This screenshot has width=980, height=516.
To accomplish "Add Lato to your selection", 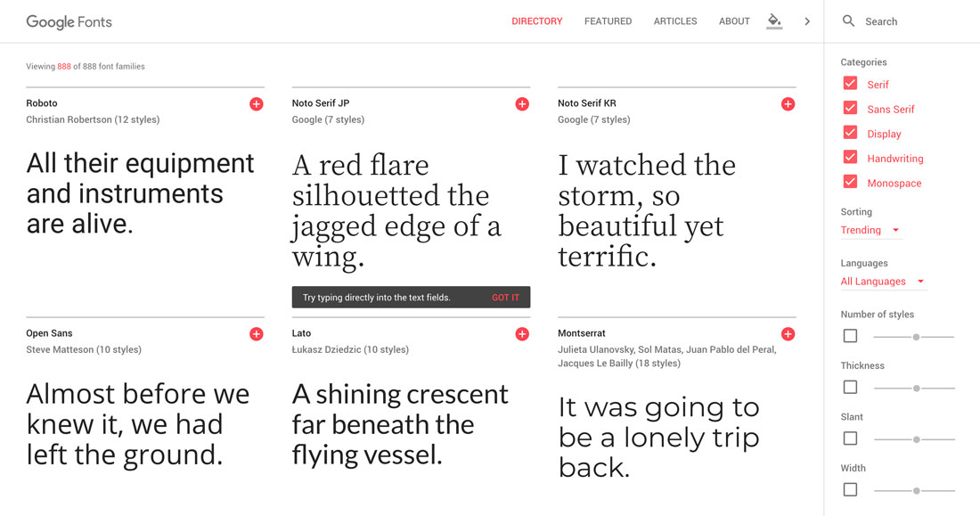I will point(522,333).
